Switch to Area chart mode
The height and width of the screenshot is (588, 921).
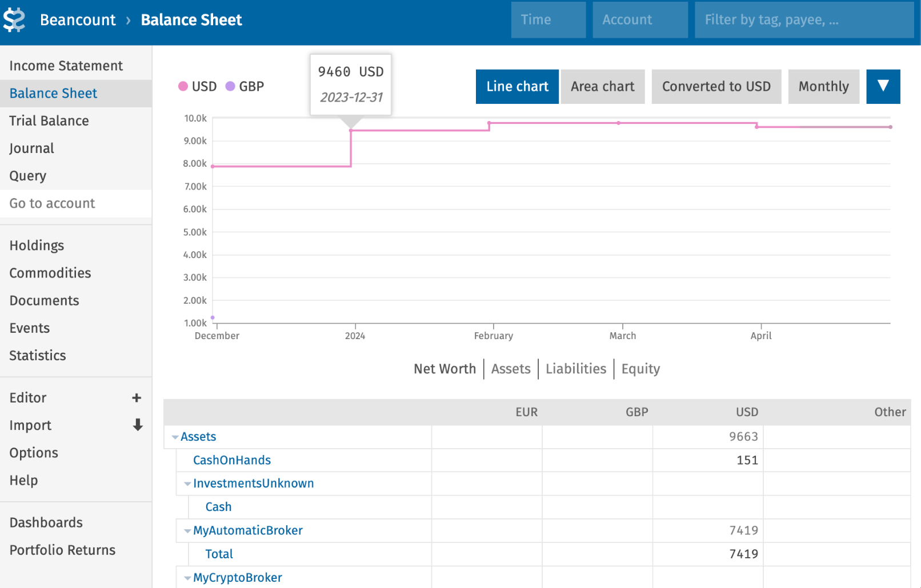click(603, 86)
